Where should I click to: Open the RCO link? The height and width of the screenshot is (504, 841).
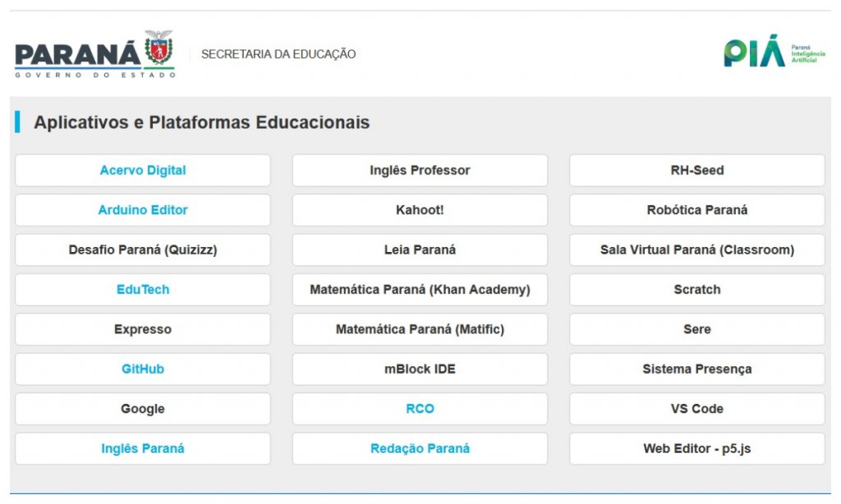click(x=420, y=409)
